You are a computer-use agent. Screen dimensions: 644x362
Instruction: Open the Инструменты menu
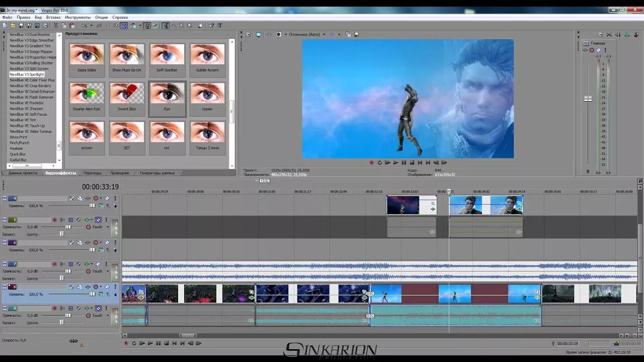(77, 17)
